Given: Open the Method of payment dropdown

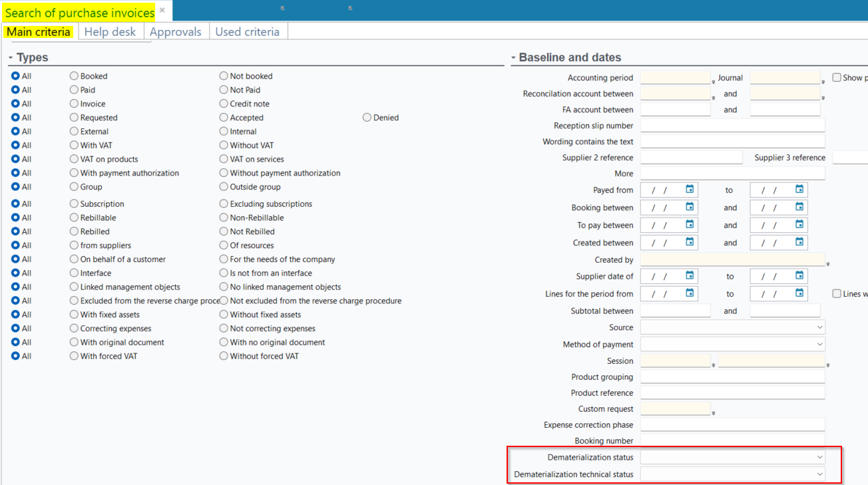Looking at the screenshot, I should tap(819, 345).
